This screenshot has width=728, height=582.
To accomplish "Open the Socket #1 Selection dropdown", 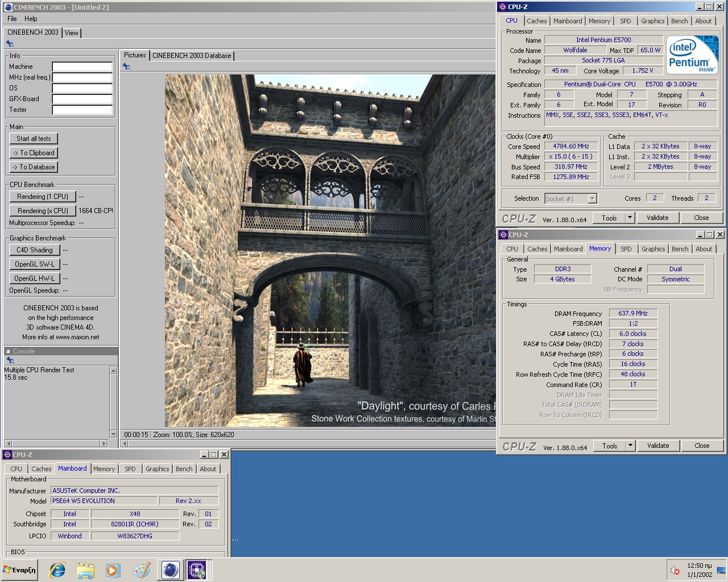I will point(592,198).
